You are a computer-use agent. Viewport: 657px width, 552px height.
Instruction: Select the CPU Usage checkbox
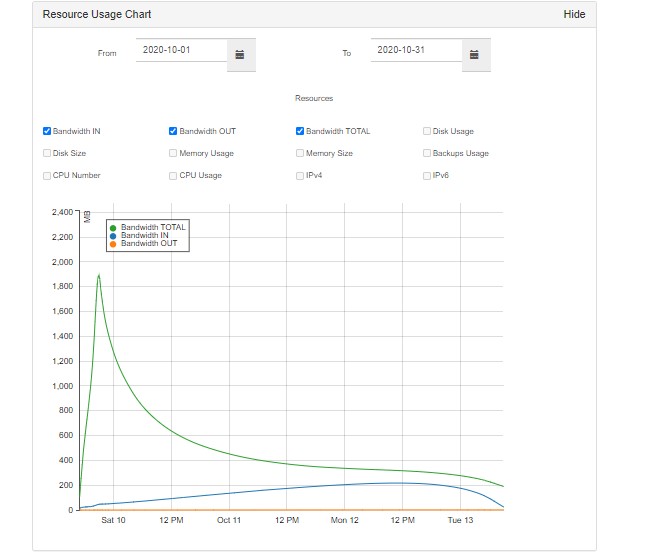click(x=173, y=175)
